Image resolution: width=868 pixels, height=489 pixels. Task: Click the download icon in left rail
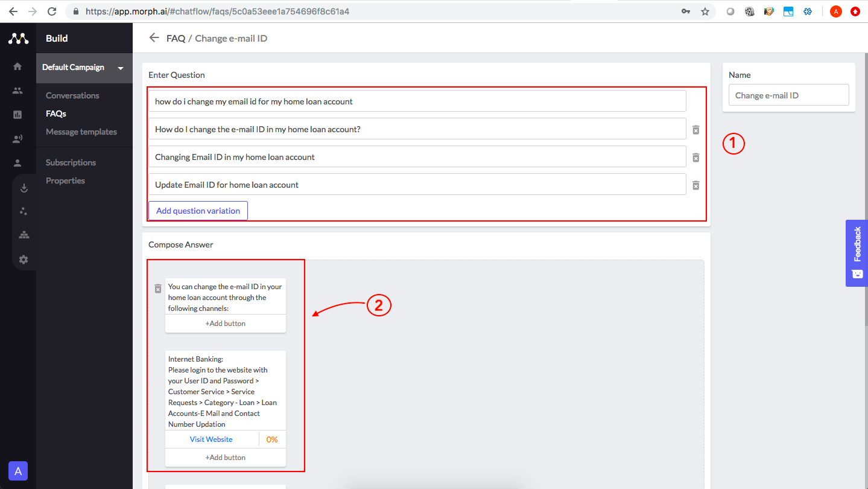[24, 187]
